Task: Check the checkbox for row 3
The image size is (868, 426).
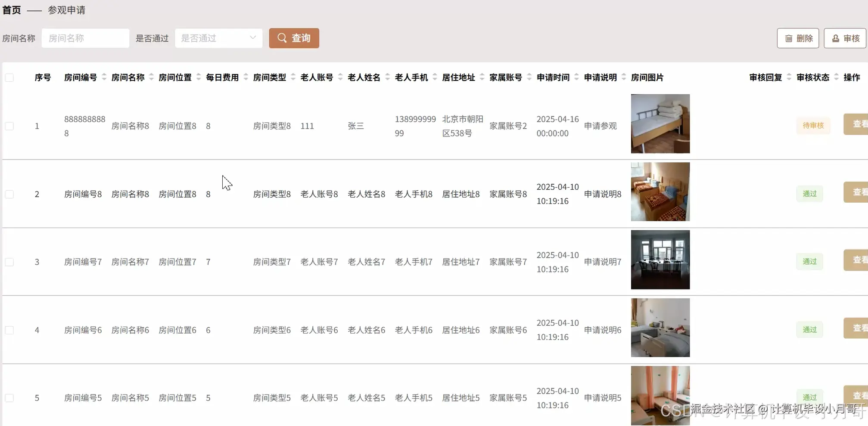Action: (9, 262)
